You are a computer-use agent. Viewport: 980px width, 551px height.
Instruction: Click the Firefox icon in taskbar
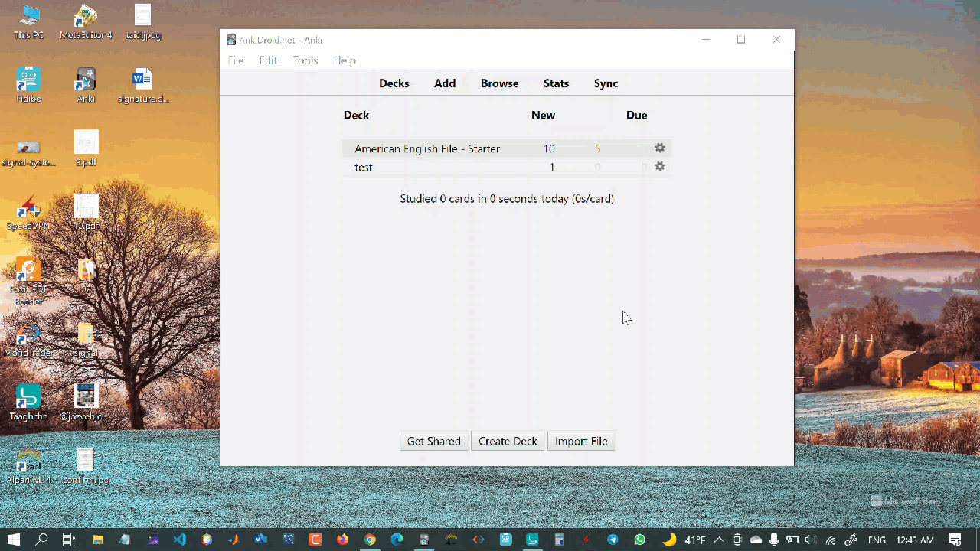coord(342,540)
